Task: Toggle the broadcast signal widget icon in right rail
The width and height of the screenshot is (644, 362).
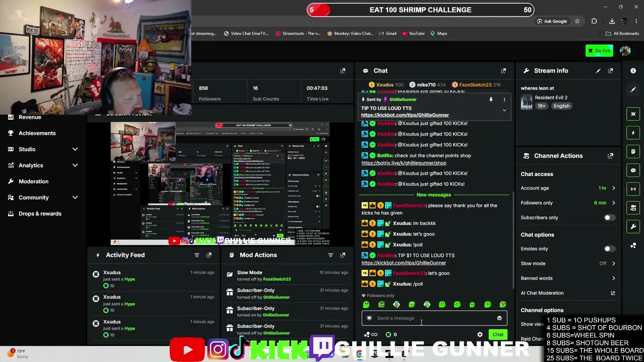Action: tap(633, 189)
